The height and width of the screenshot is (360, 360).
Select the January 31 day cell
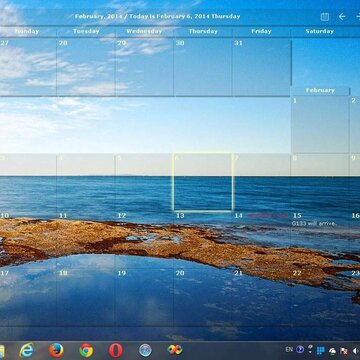pos(261,67)
